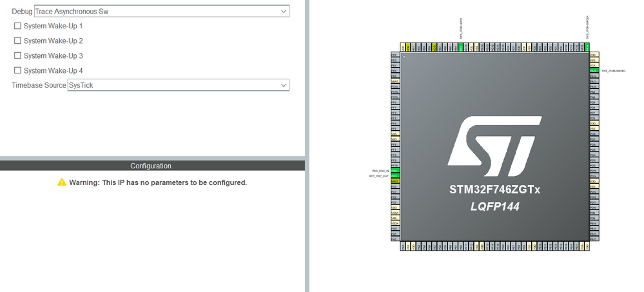644x292 pixels.
Task: Click the RCC_OSC_OUT signal label
Action: tap(379, 176)
